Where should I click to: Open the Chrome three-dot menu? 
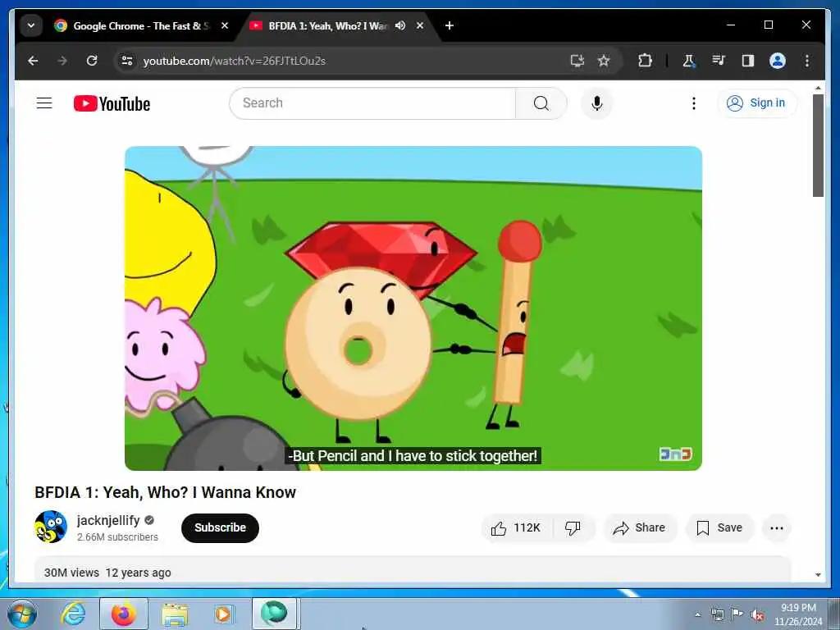[807, 61]
